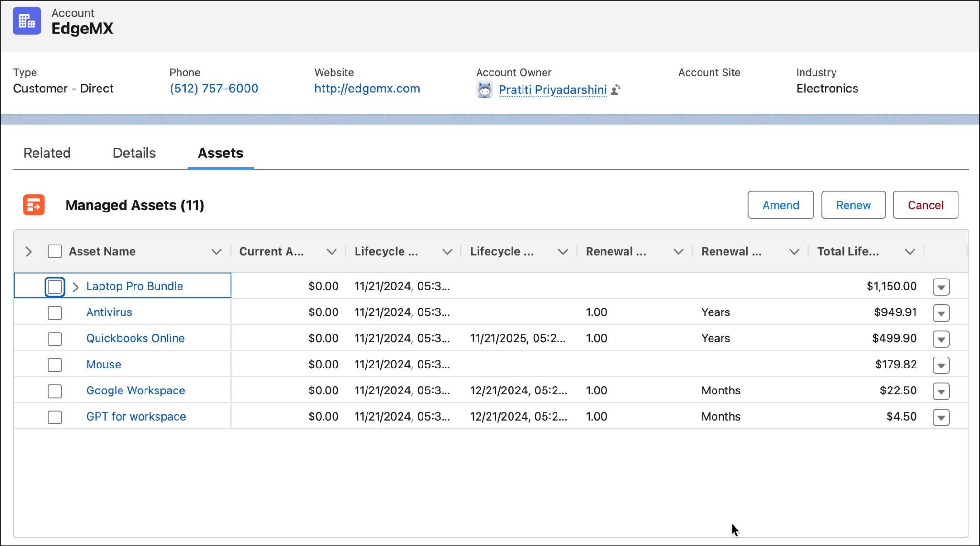Image resolution: width=980 pixels, height=546 pixels.
Task: Open second Renewal column dropdown
Action: [794, 252]
